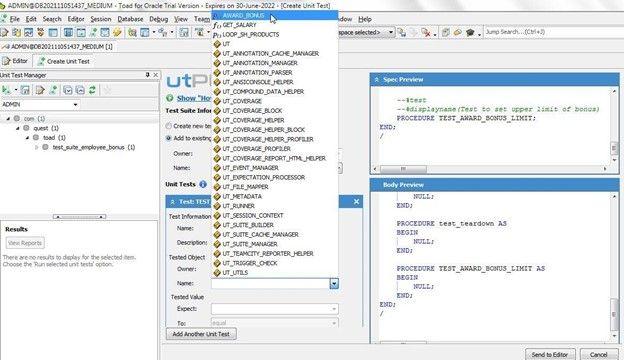The image size is (624, 360).
Task: Choose LOOP_SH_PRODUCTS from the list
Action: click(x=275, y=35)
